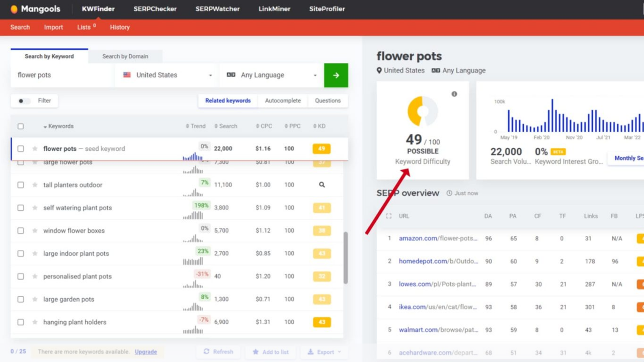The image size is (644, 362).
Task: Click the United States flag icon
Action: point(127,75)
